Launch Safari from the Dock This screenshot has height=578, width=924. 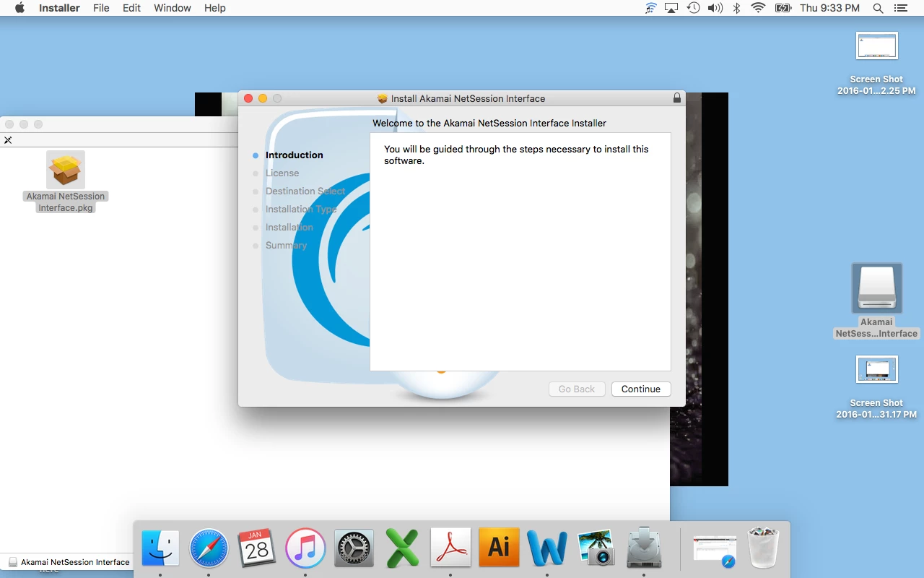pos(209,548)
